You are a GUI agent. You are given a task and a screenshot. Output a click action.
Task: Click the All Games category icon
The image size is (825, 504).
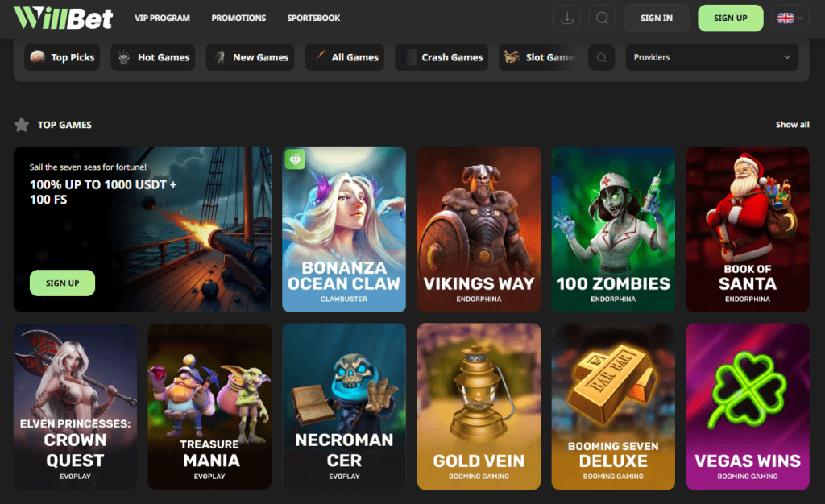pyautogui.click(x=319, y=56)
